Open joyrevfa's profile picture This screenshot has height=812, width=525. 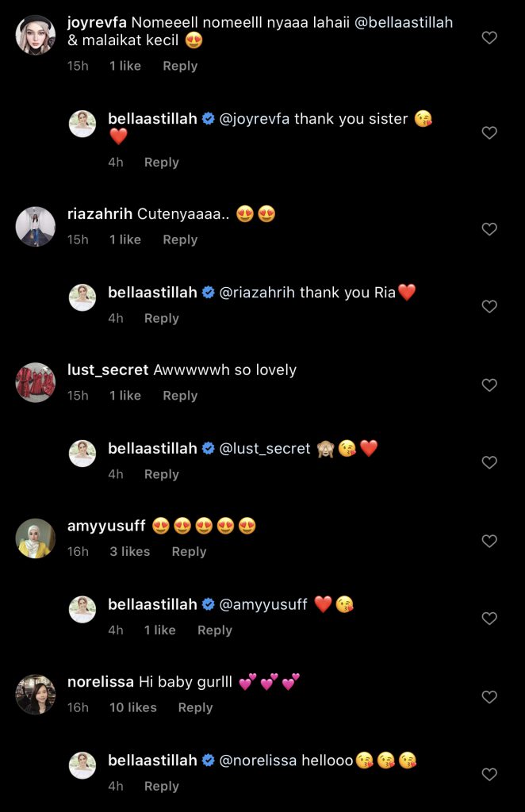(x=35, y=36)
